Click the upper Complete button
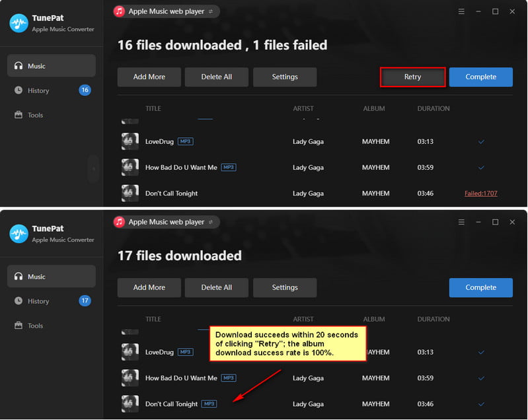Viewport: 528px width, 420px height. (x=480, y=77)
